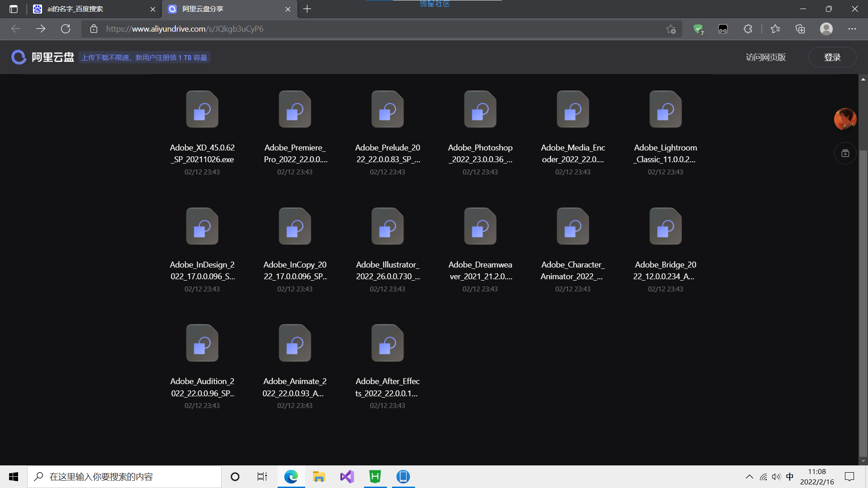868x488 pixels.
Task: Open the browser profile icon
Action: 826,29
